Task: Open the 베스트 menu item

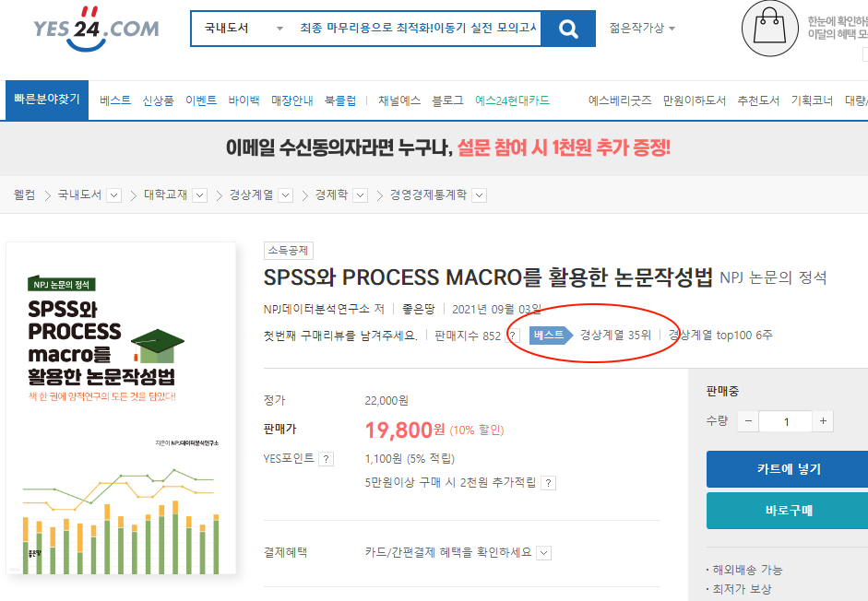Action: tap(115, 100)
